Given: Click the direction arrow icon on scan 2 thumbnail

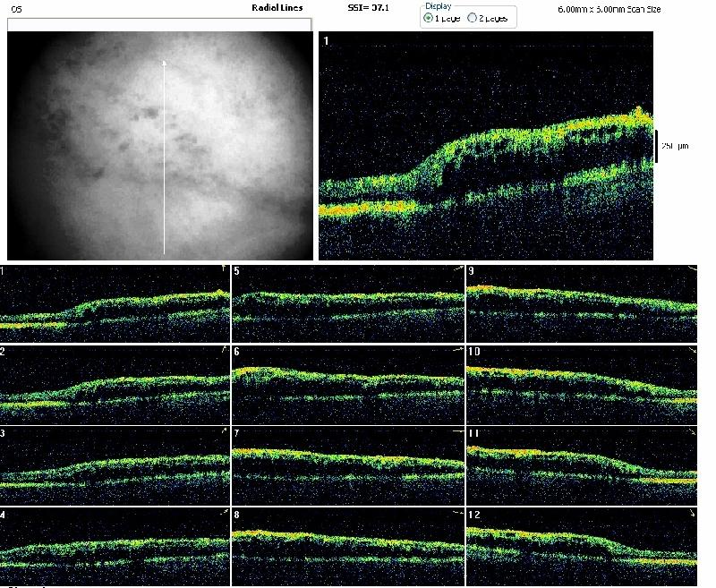Looking at the screenshot, I should 224,348.
